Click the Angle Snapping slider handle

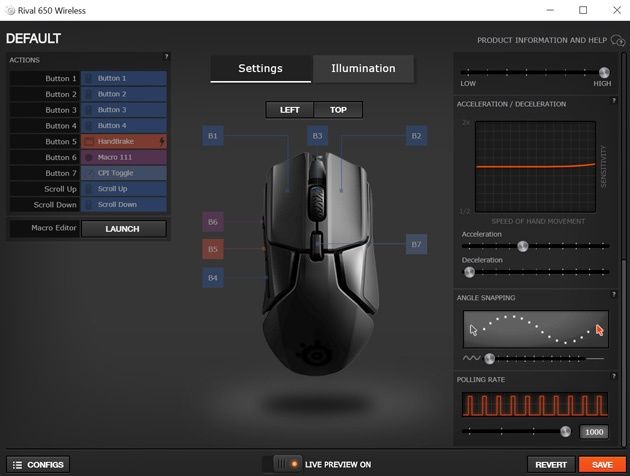(489, 358)
